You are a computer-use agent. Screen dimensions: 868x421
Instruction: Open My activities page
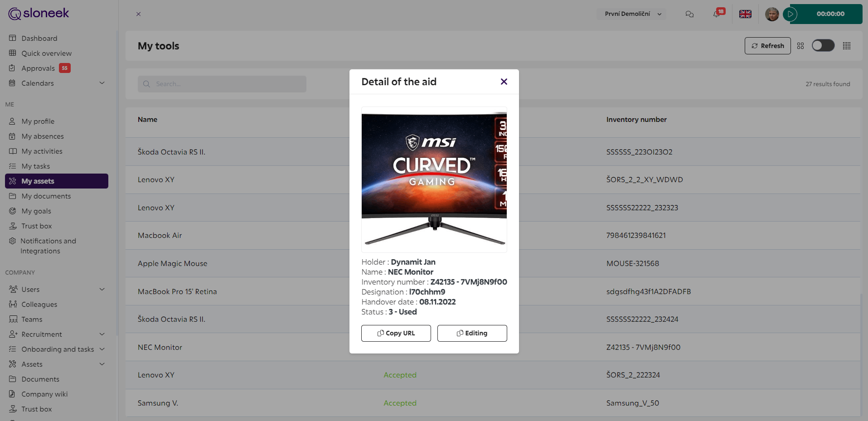42,151
